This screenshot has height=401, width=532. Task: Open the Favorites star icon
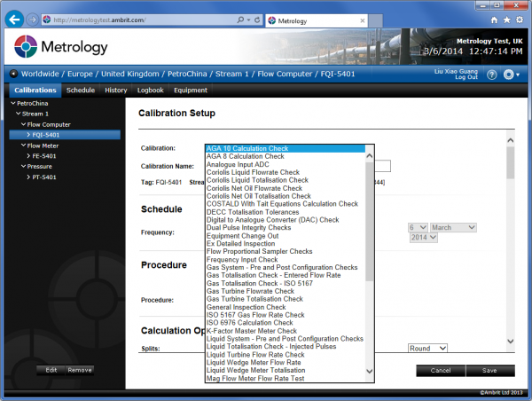coord(506,20)
